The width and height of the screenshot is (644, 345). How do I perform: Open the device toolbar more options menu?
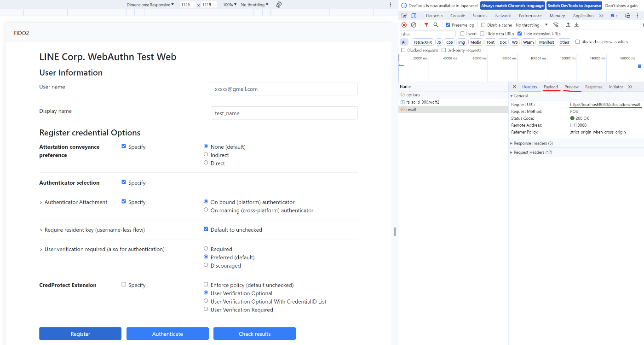[391, 5]
